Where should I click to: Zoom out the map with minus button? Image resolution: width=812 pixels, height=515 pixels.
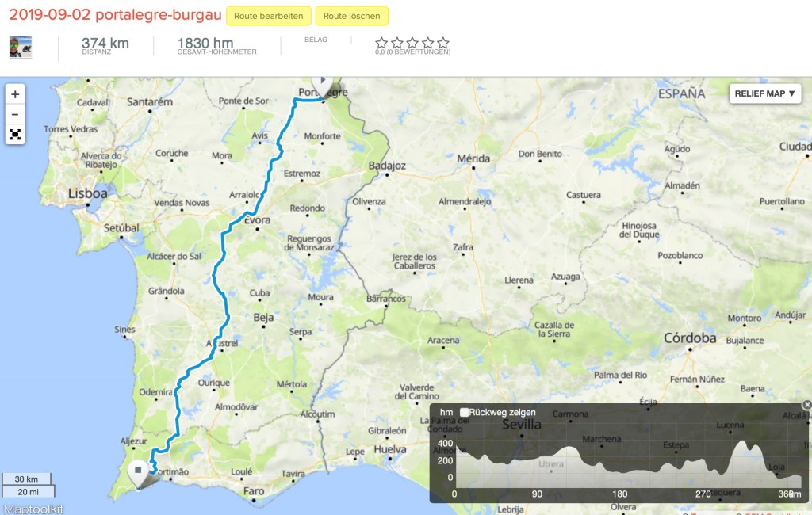[x=15, y=114]
